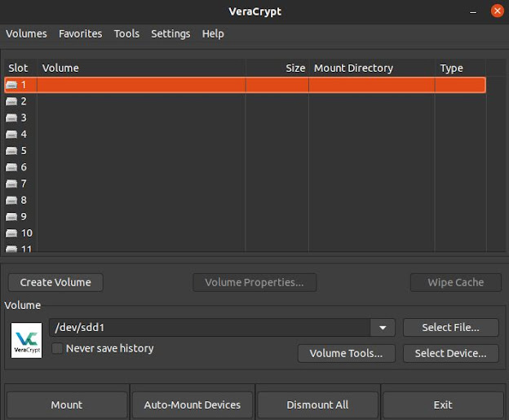Select the slot 9 drive icon
The height and width of the screenshot is (420, 509).
[x=11, y=217]
